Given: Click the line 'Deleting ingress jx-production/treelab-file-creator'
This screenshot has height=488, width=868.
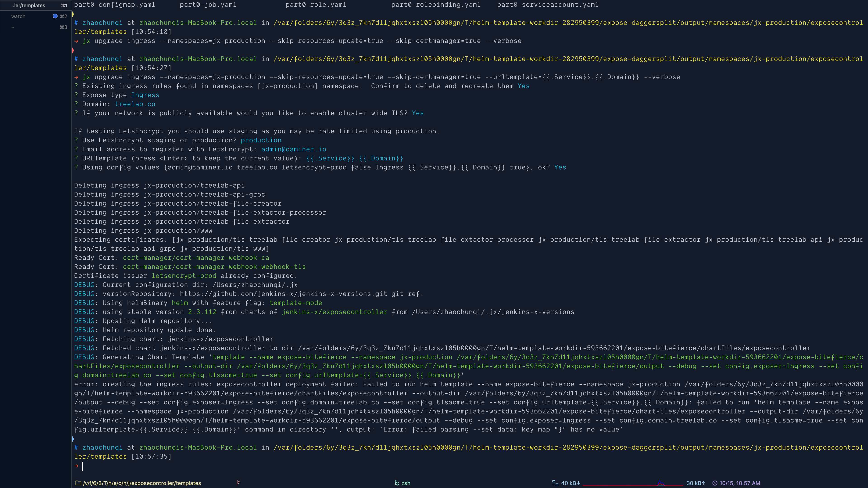Looking at the screenshot, I should [x=178, y=203].
